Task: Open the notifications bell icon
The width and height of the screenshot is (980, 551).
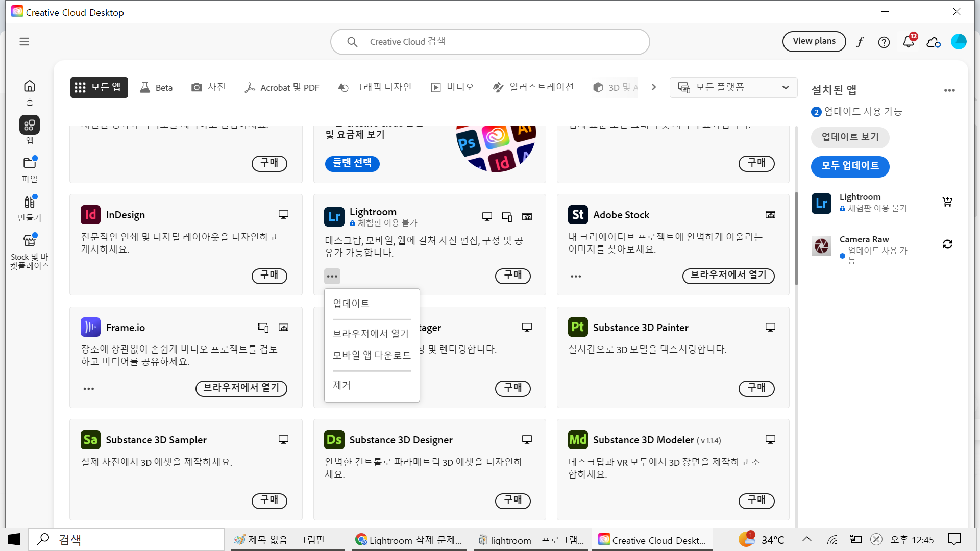Action: (x=909, y=42)
